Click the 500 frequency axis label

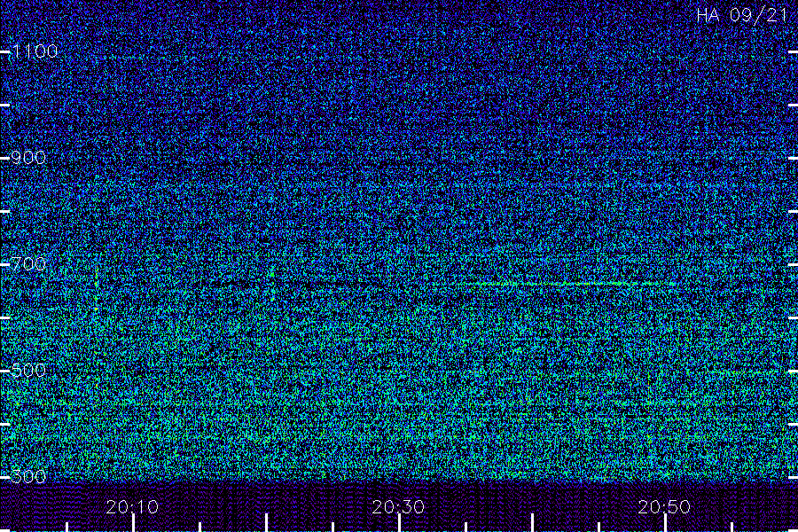28,370
